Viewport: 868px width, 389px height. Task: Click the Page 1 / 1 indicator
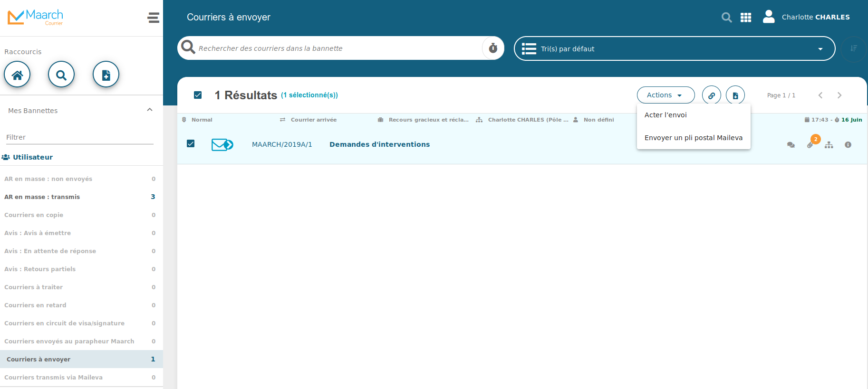click(x=781, y=95)
